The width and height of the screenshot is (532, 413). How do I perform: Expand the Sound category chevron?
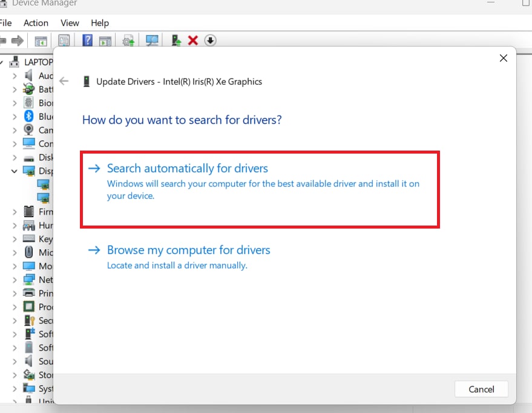point(15,362)
